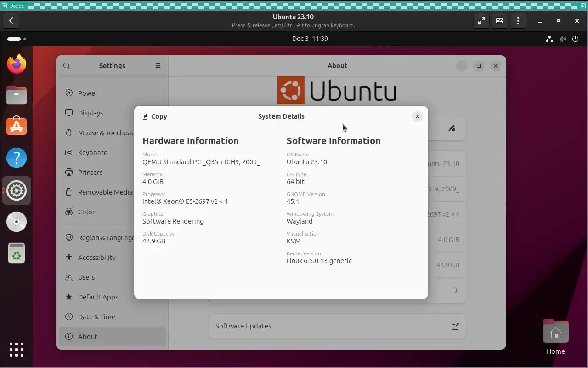Click the Graphics value Software Rendering
The image size is (588, 368).
(173, 221)
